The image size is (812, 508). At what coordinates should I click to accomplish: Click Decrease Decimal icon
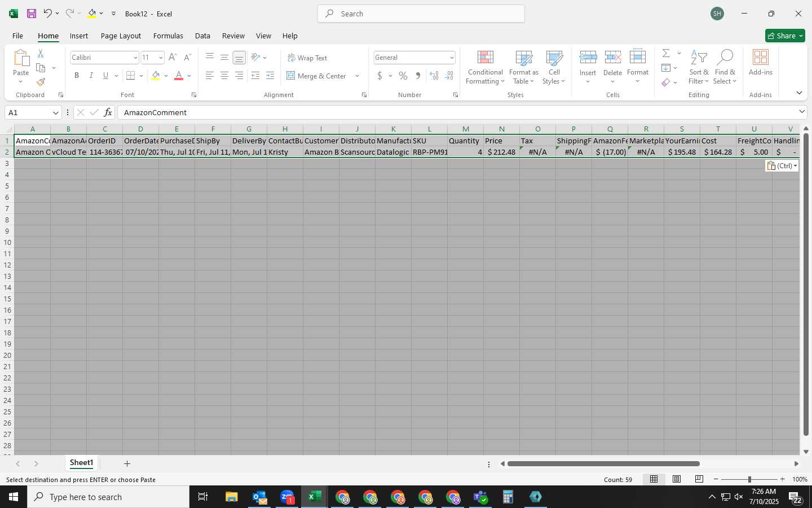(x=449, y=76)
